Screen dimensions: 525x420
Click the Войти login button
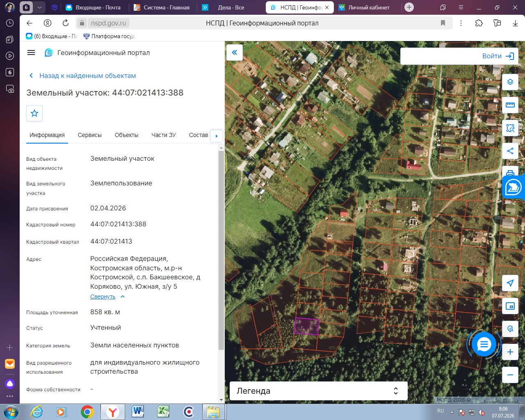(498, 56)
